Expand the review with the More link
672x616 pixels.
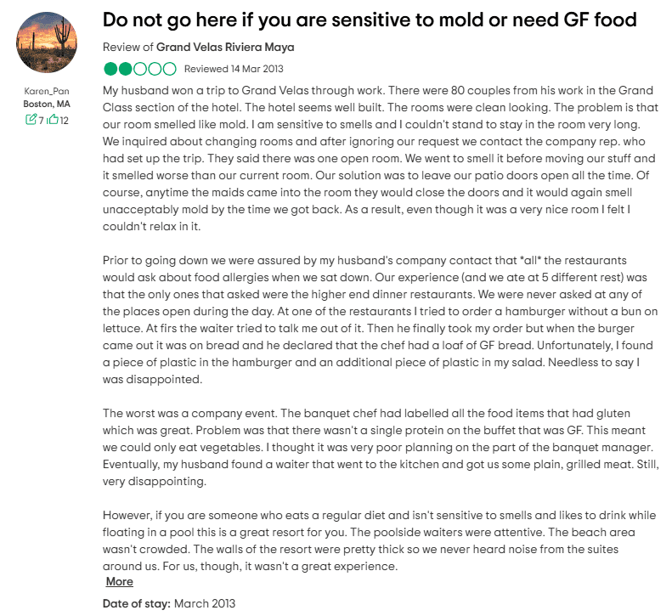[119, 582]
